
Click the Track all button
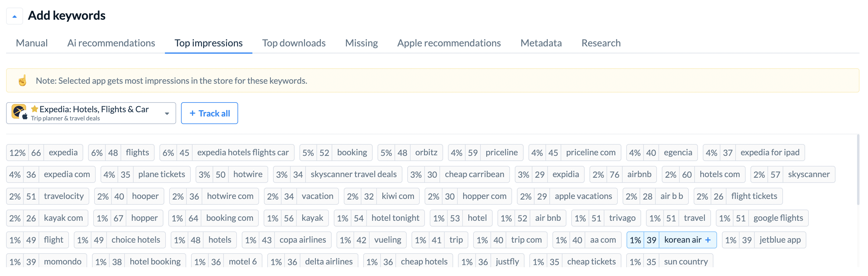coord(209,113)
